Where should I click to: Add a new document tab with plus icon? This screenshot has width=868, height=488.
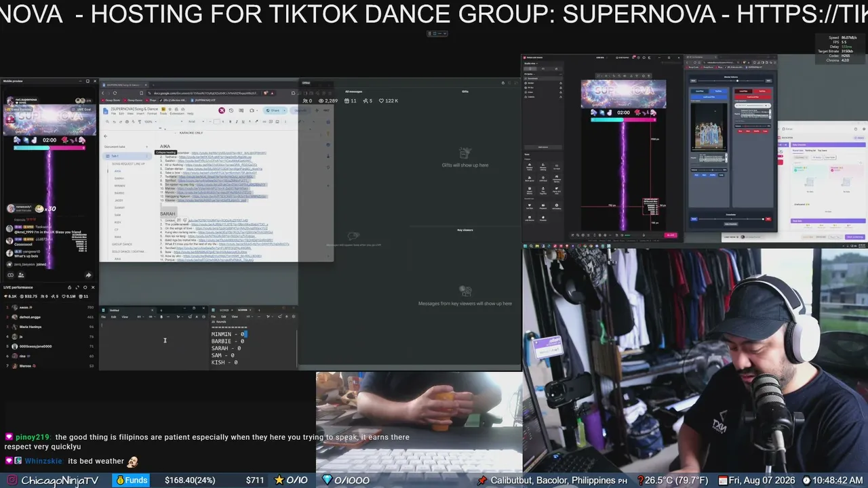pos(146,146)
